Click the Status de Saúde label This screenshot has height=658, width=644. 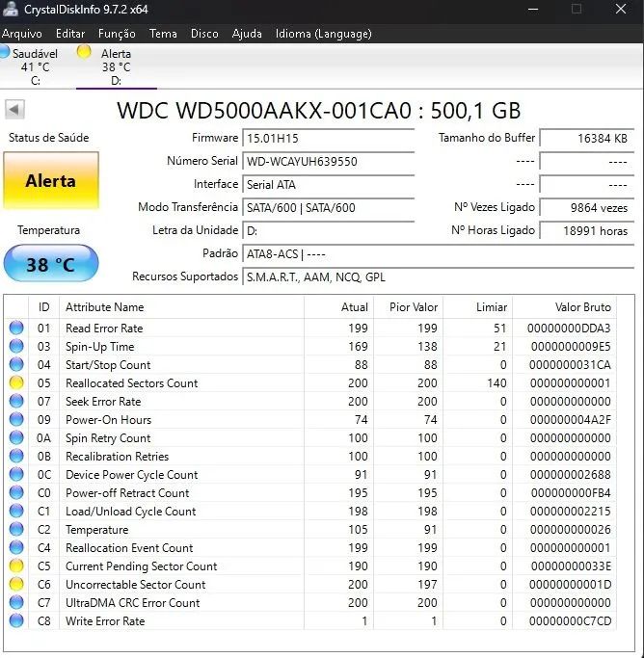click(x=49, y=138)
